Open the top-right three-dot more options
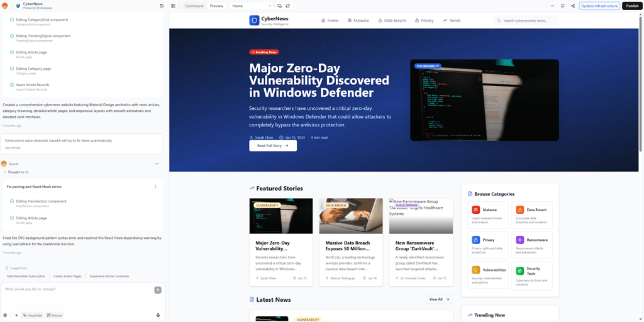The height and width of the screenshot is (322, 644). (x=552, y=6)
